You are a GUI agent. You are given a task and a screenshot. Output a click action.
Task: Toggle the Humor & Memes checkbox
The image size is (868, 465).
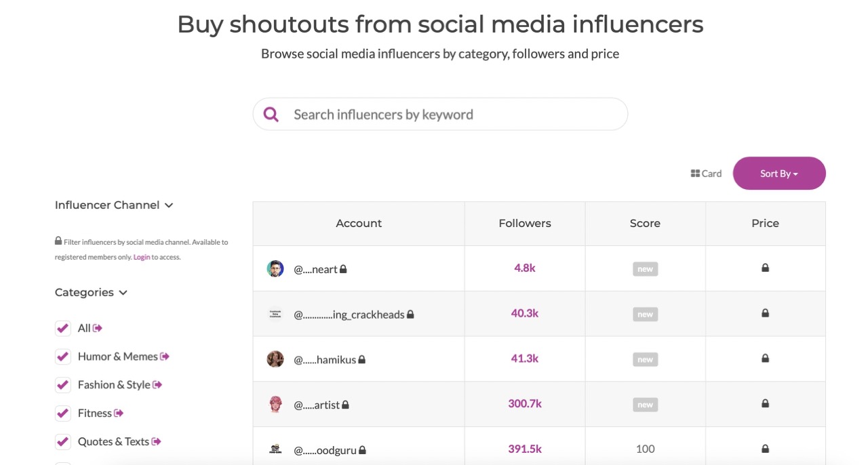63,357
